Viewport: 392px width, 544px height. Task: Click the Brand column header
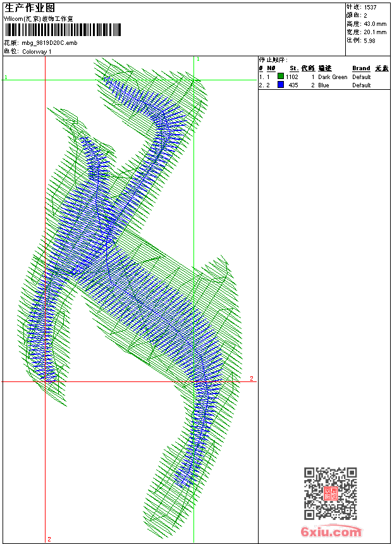[x=361, y=68]
